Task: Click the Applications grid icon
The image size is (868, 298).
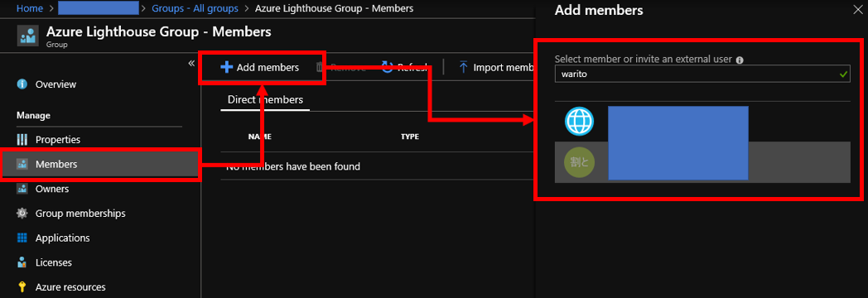Action: click(22, 238)
